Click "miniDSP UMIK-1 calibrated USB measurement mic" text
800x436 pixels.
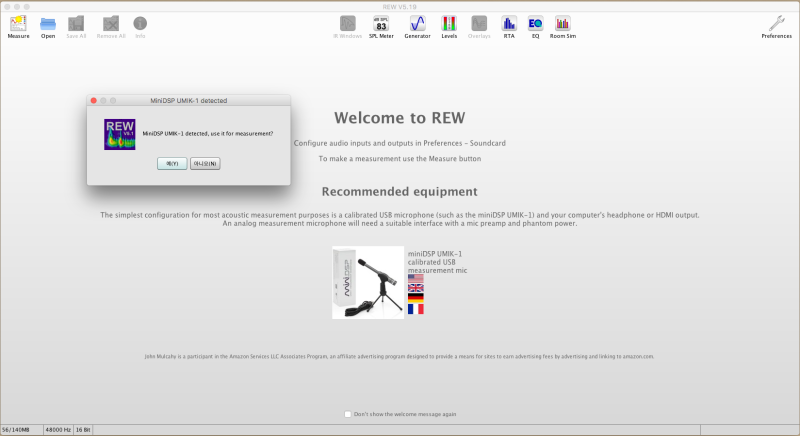[437, 262]
